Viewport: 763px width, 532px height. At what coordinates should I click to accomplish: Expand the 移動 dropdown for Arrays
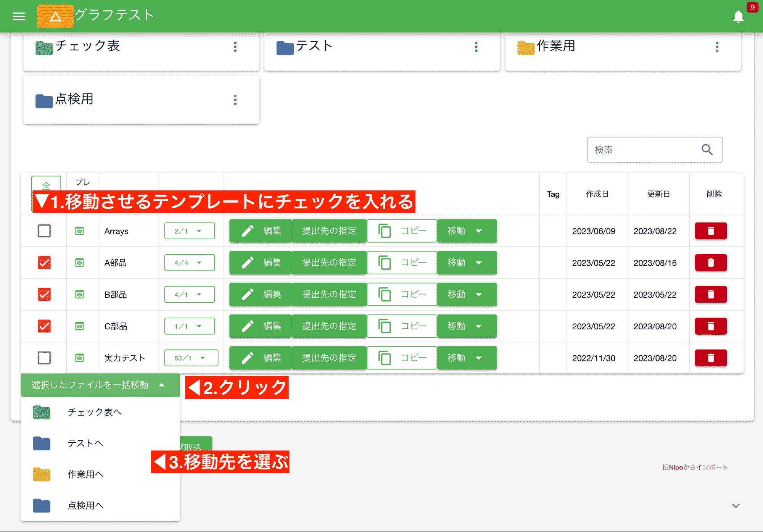click(467, 231)
